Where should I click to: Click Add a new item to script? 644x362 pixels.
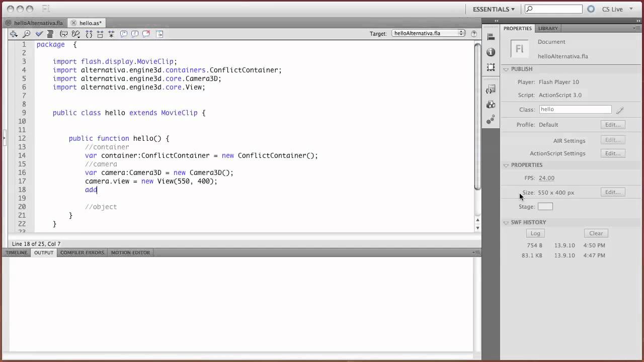[14, 34]
